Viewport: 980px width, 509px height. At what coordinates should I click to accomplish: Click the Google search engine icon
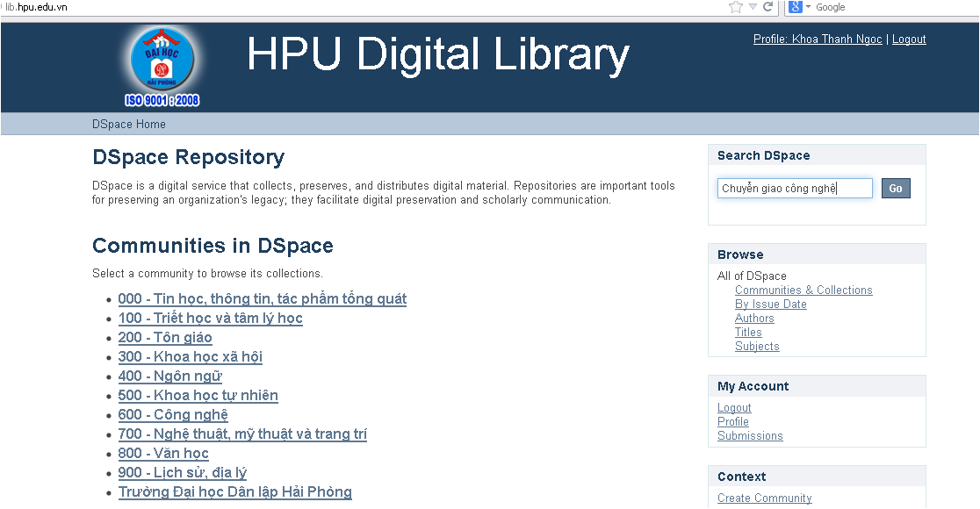[795, 7]
